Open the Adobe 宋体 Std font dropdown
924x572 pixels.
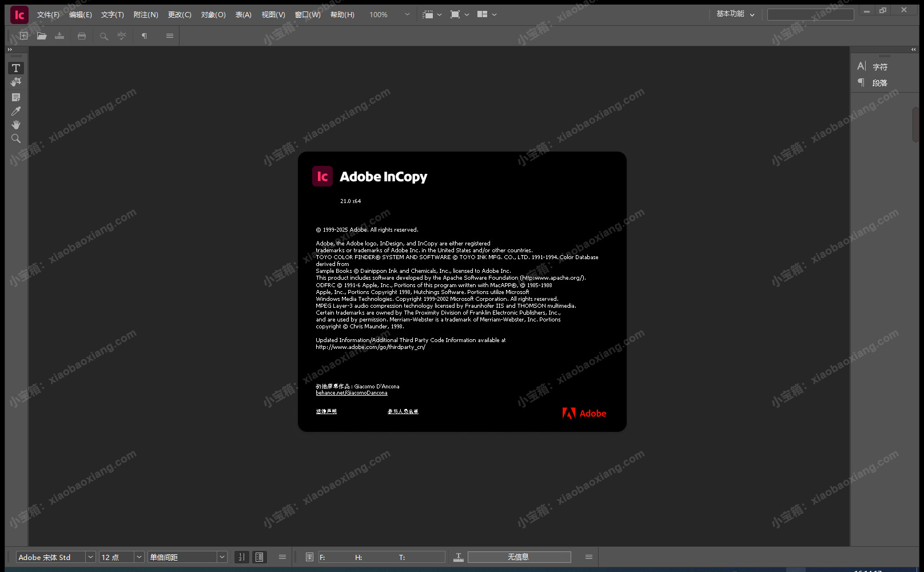pyautogui.click(x=90, y=557)
